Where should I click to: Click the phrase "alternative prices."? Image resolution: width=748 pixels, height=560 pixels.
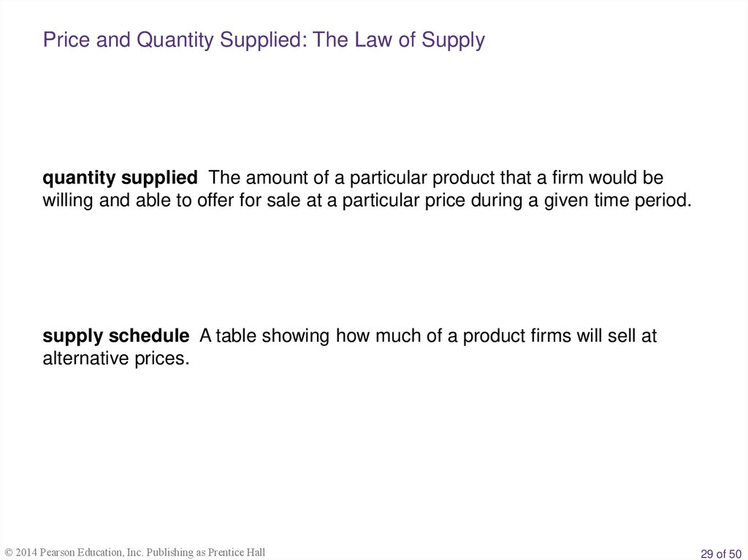[x=115, y=359]
